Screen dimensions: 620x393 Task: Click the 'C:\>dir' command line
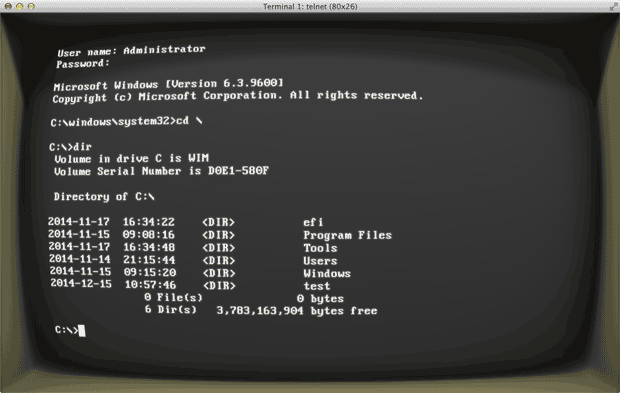70,147
